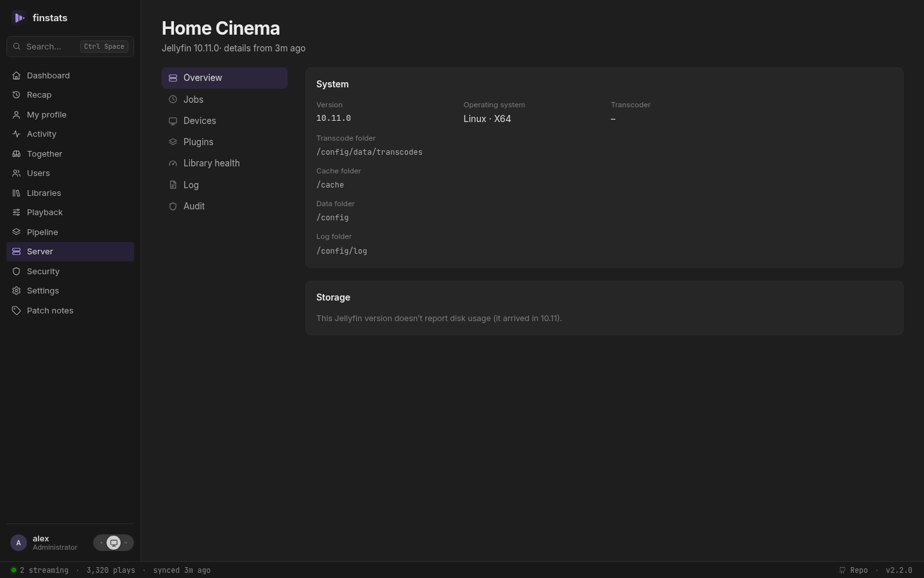Click the 3,320 plays status text
This screenshot has height=578, width=924.
pos(111,570)
